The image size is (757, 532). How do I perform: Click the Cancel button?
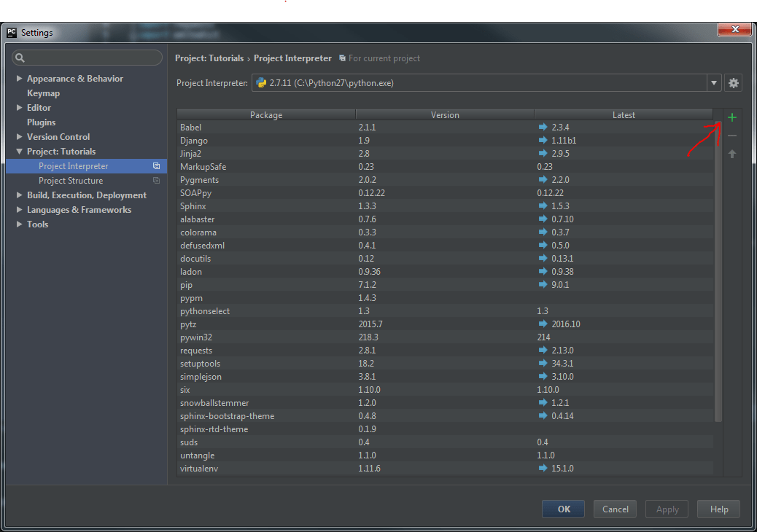tap(615, 509)
